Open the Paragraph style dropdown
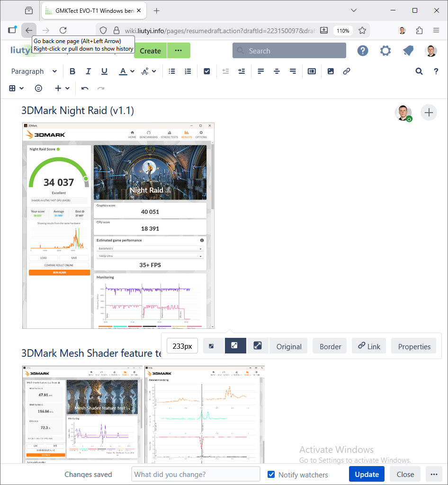Viewport: 448px width, 485px height. [x=34, y=71]
